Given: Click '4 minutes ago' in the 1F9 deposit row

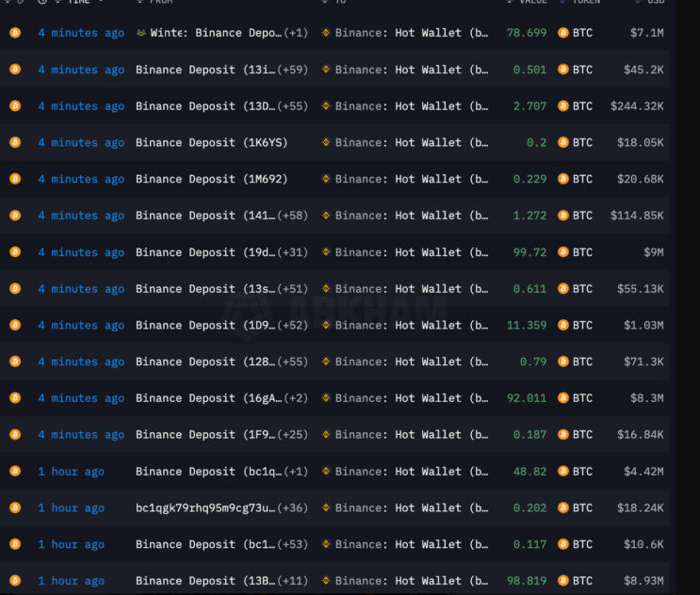Looking at the screenshot, I should [81, 435].
